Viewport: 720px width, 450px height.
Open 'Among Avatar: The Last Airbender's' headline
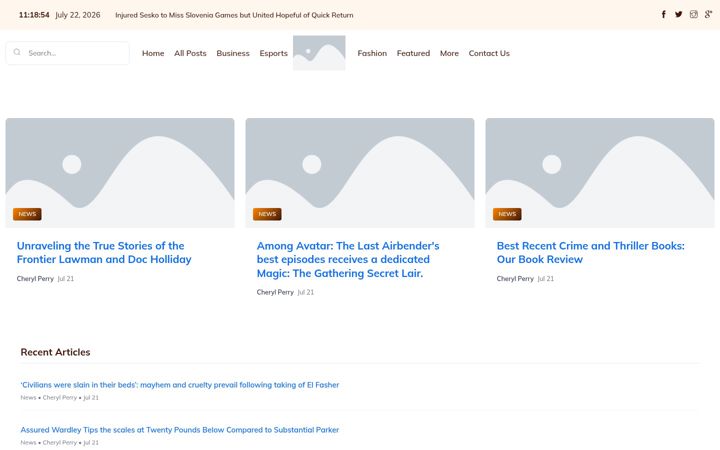click(348, 259)
